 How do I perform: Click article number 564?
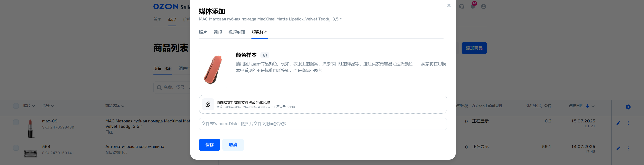point(46,147)
